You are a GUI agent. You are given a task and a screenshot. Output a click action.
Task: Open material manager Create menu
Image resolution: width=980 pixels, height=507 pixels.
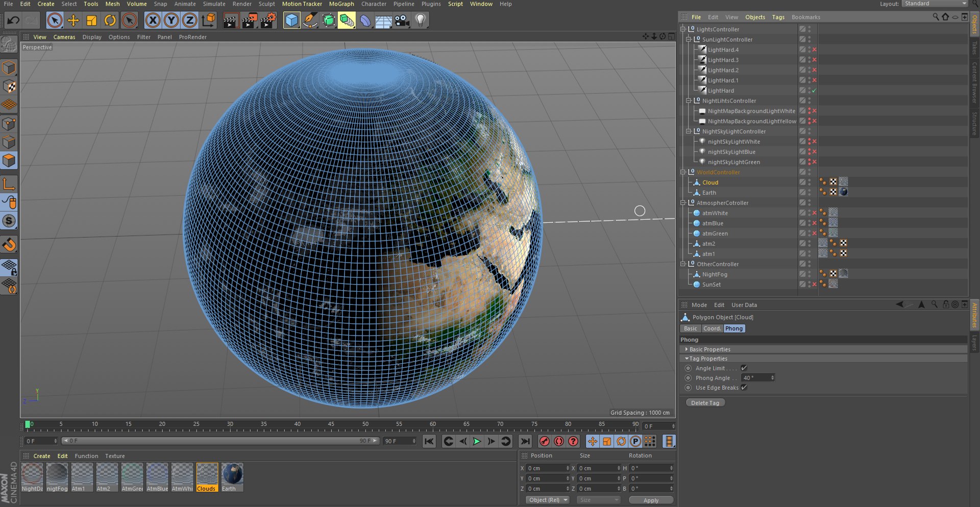click(x=42, y=457)
